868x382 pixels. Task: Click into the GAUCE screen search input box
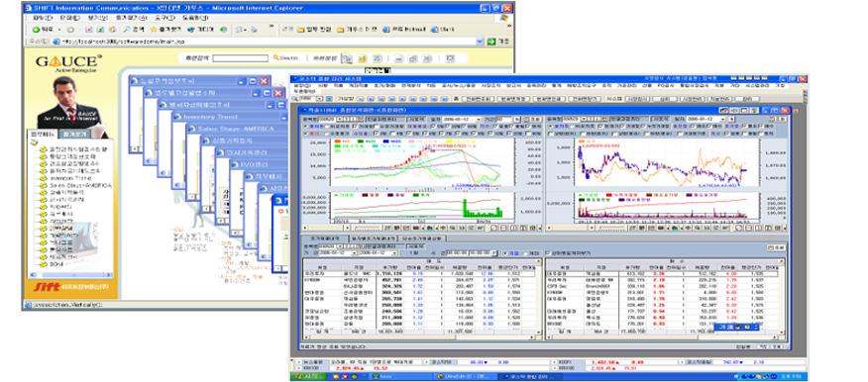point(240,58)
